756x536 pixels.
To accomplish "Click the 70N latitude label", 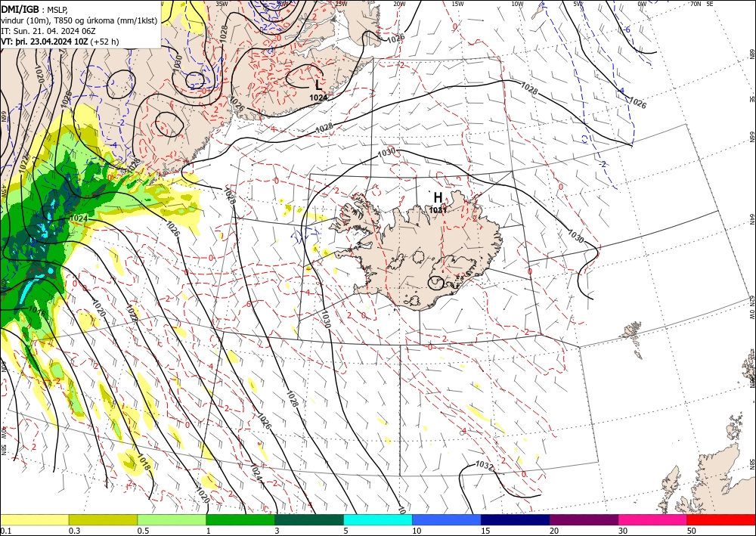I will (x=696, y=4).
